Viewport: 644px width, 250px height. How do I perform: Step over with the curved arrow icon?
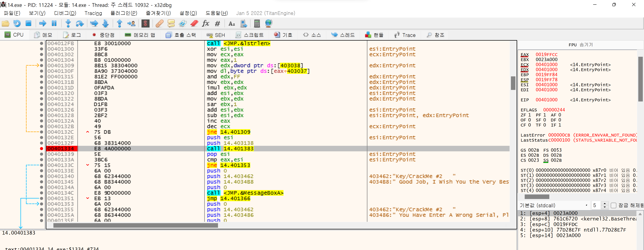tap(80, 23)
